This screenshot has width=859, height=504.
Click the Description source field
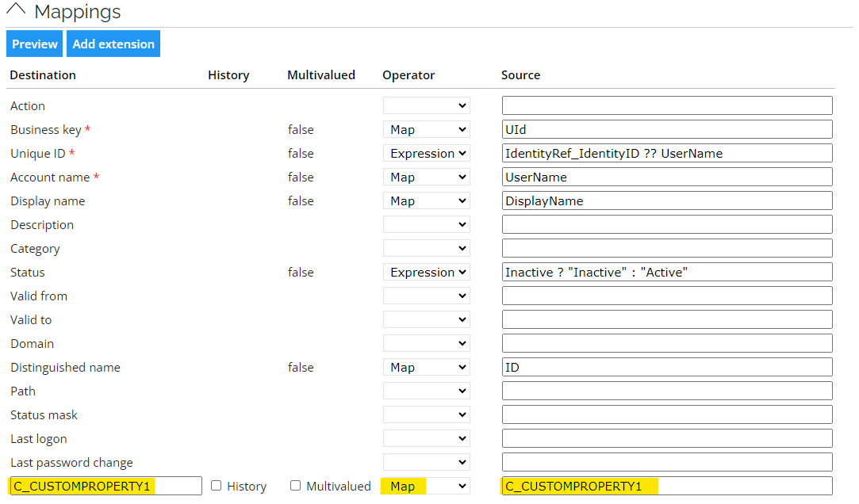pyautogui.click(x=667, y=224)
